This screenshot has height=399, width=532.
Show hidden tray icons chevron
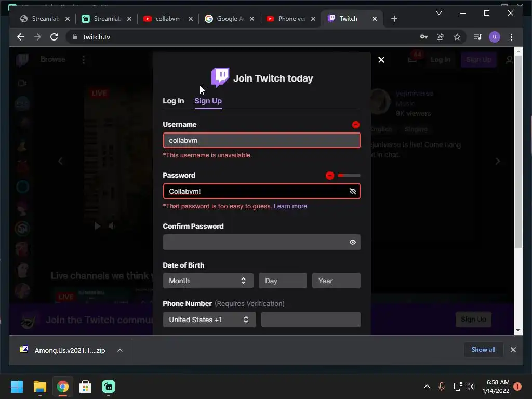click(427, 387)
